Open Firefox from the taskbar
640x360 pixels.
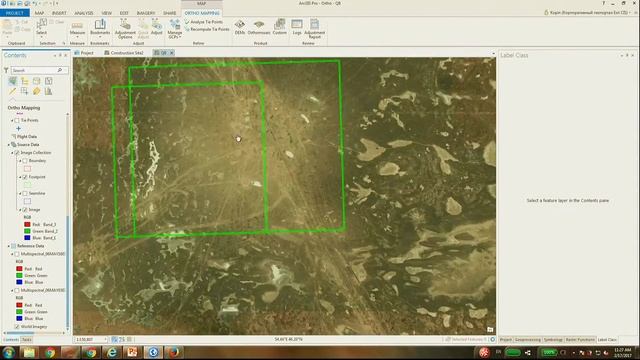point(174,352)
